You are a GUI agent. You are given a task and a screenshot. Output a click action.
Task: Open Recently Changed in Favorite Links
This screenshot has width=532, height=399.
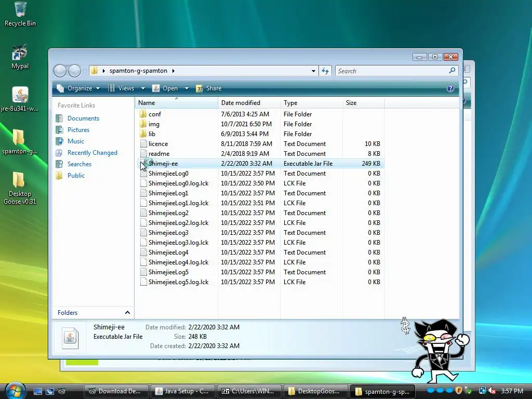point(92,153)
